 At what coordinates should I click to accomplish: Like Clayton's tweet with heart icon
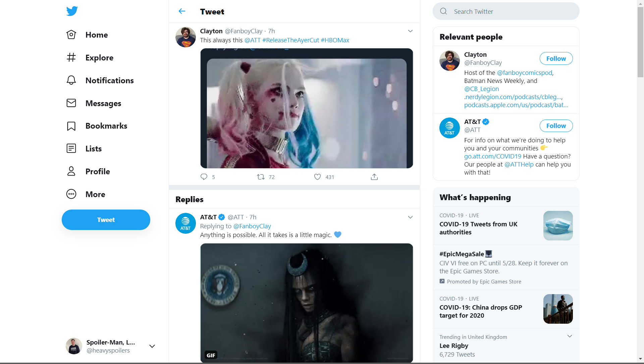(x=317, y=177)
